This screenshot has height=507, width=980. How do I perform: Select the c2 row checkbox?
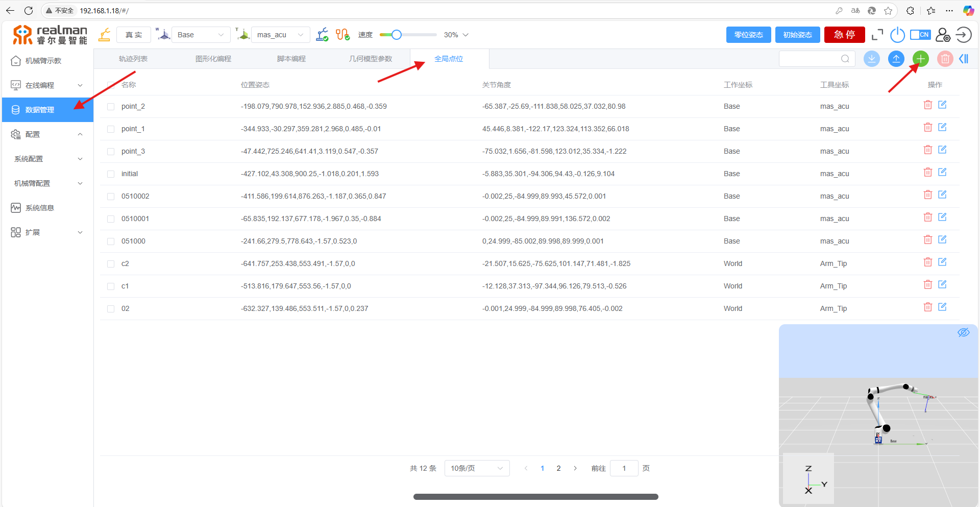point(111,264)
